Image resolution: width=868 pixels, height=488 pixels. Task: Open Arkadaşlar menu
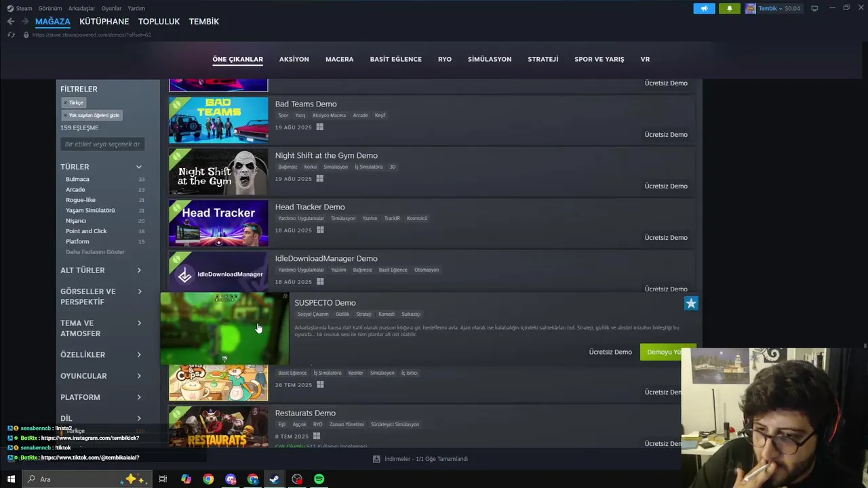point(82,8)
